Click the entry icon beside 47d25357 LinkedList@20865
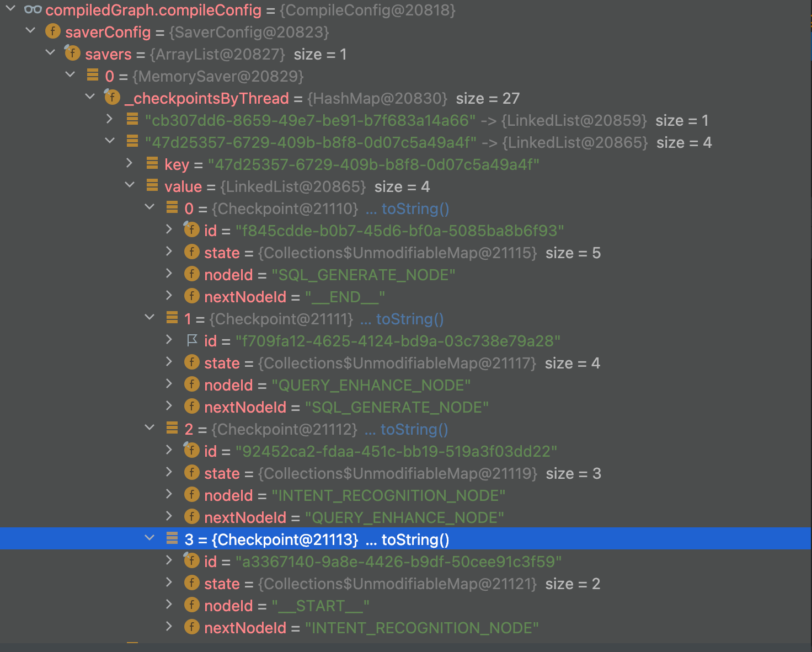812x652 pixels. click(132, 141)
